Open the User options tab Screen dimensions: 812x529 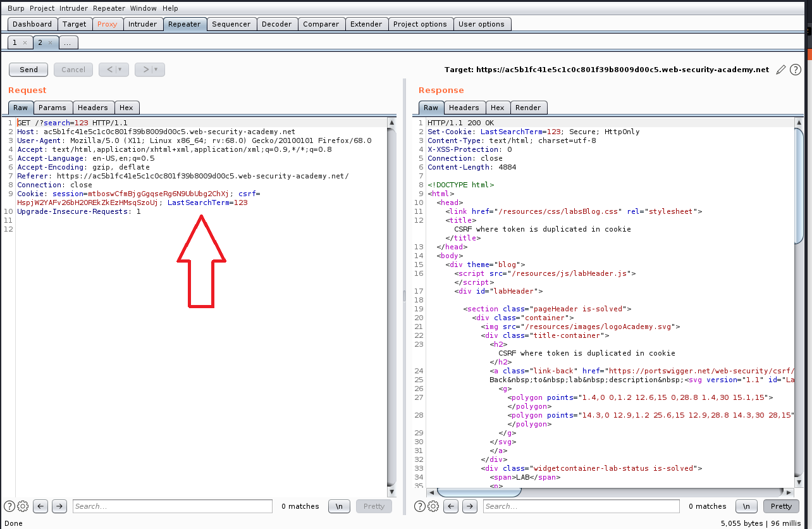click(x=482, y=24)
